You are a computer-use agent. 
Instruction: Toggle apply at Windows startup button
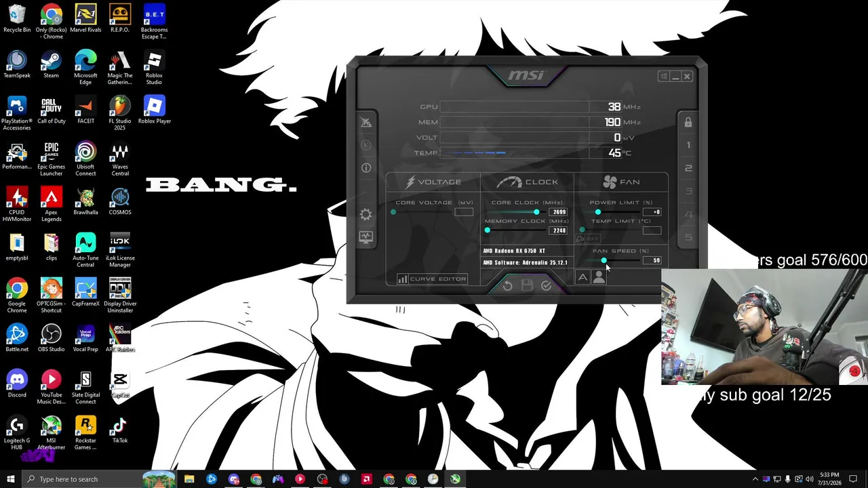pyautogui.click(x=663, y=77)
